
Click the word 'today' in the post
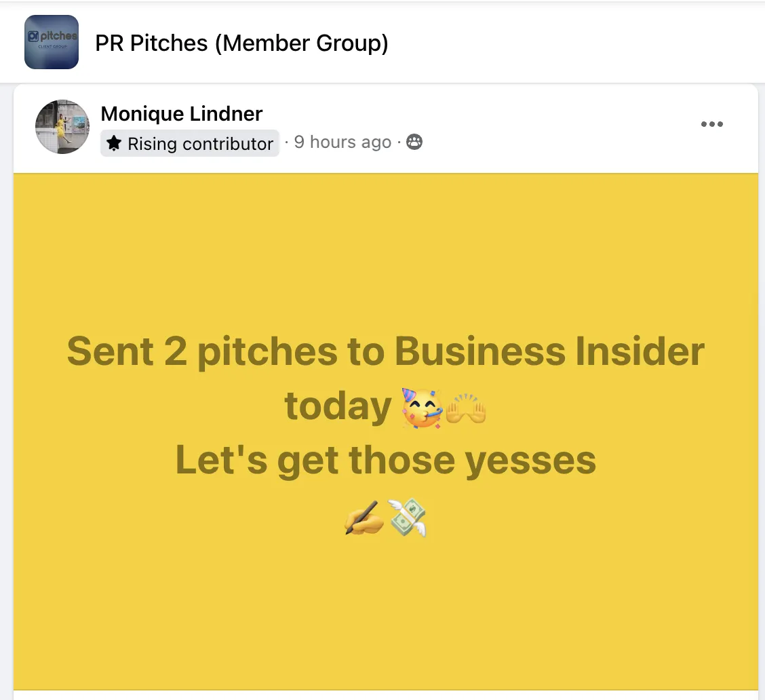click(338, 406)
